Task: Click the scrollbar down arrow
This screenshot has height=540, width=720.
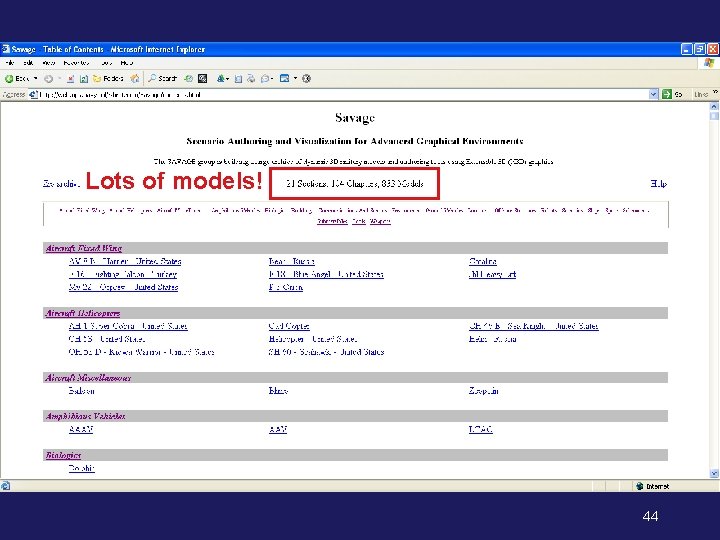Action: click(x=714, y=473)
